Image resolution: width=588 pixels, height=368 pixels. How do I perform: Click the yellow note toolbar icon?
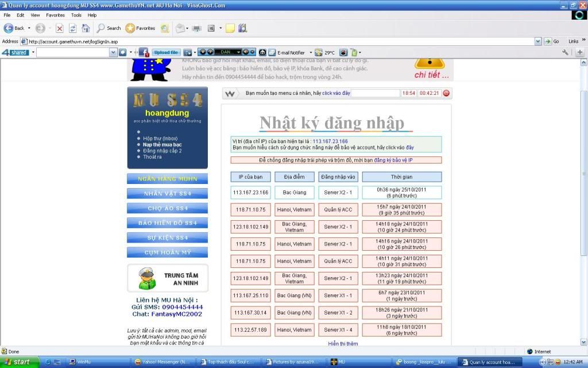point(230,28)
